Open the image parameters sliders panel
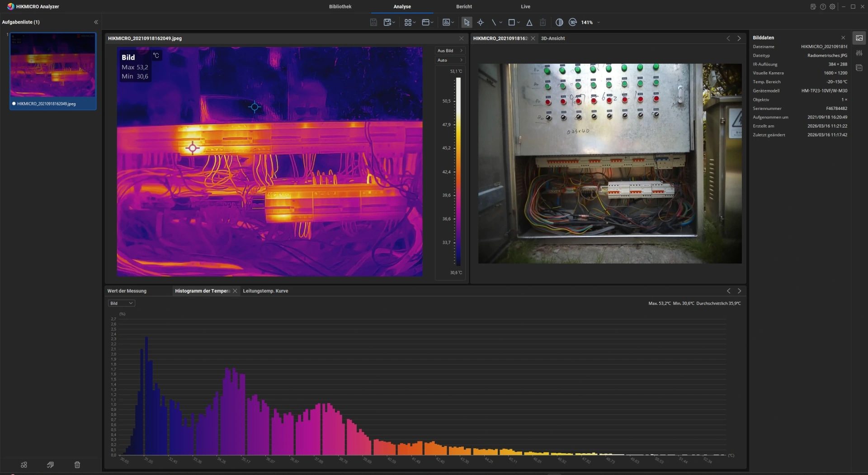868x475 pixels. click(859, 53)
